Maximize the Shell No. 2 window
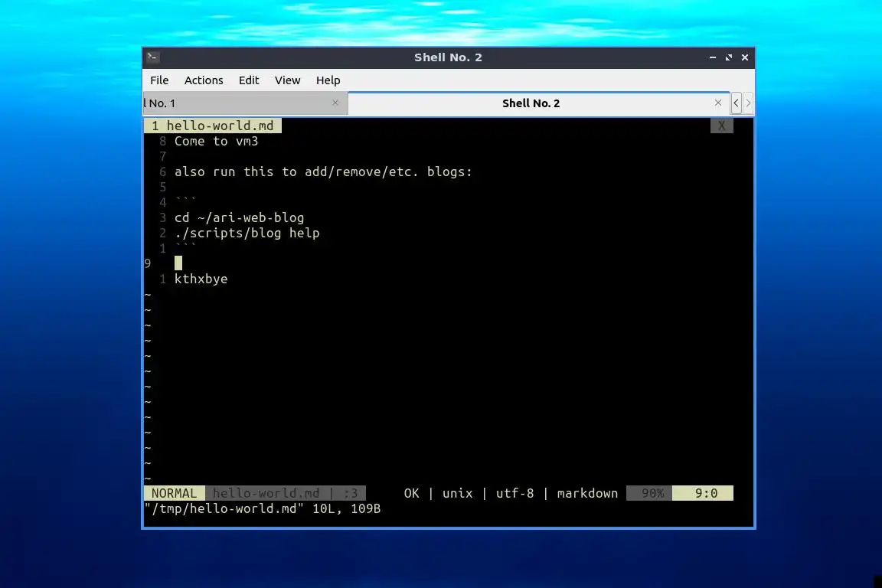The height and width of the screenshot is (588, 882). pyautogui.click(x=729, y=57)
